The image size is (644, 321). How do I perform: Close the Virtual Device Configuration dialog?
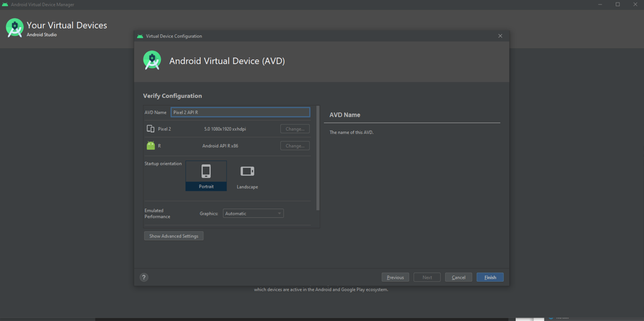point(500,36)
